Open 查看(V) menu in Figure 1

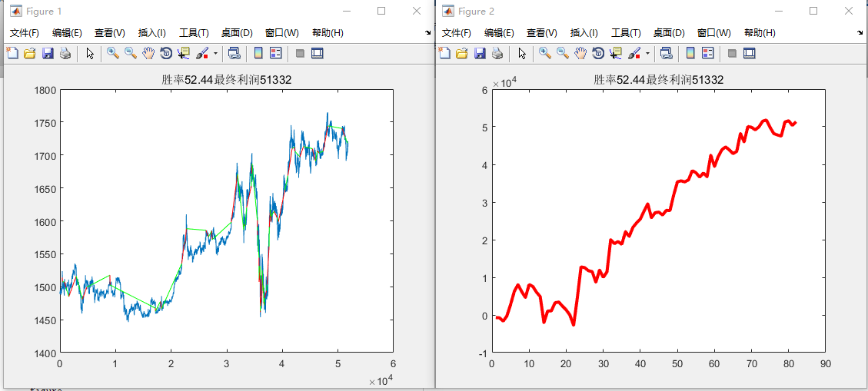[110, 32]
